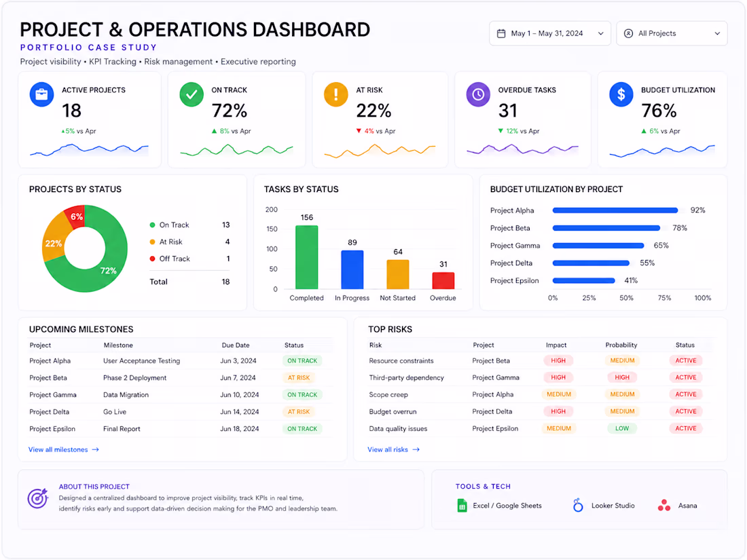Viewport: 747px width, 560px height.
Task: Click the green checkmark icon for On Track
Action: (x=192, y=94)
